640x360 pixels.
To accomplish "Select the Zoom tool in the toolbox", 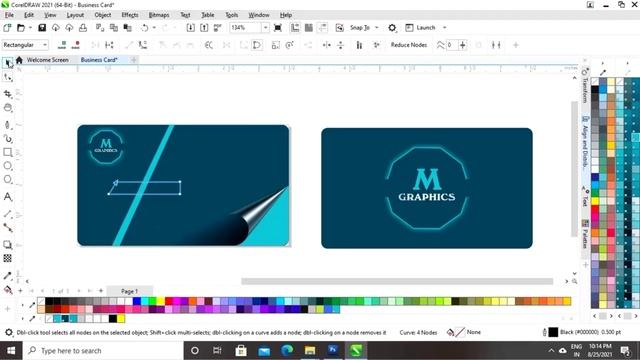I will coord(8,108).
